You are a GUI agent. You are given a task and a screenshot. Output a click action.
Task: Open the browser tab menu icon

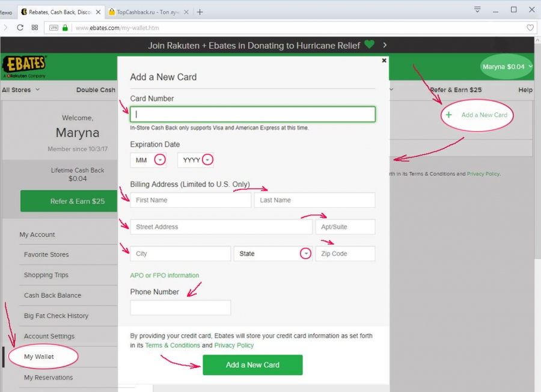tap(477, 9)
